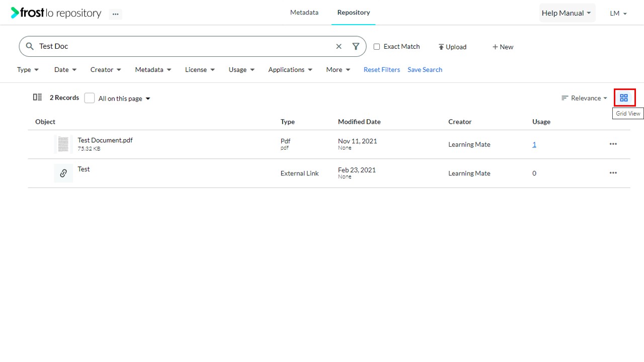Toggle the side panel list icon
644x362 pixels.
coord(37,98)
